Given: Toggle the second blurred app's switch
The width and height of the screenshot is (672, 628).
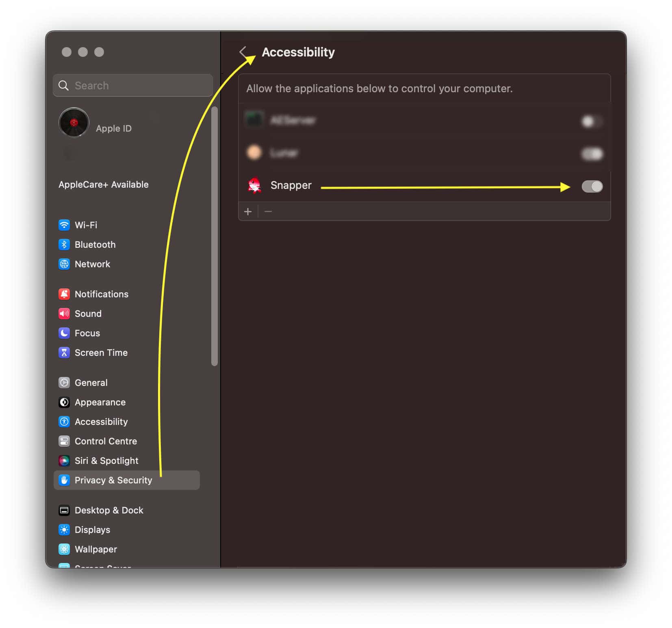Looking at the screenshot, I should coord(592,154).
